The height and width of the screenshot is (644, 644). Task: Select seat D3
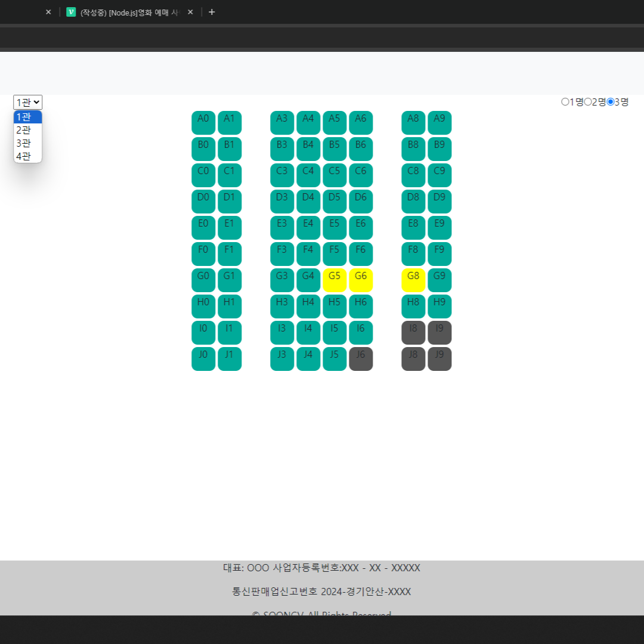tap(281, 201)
